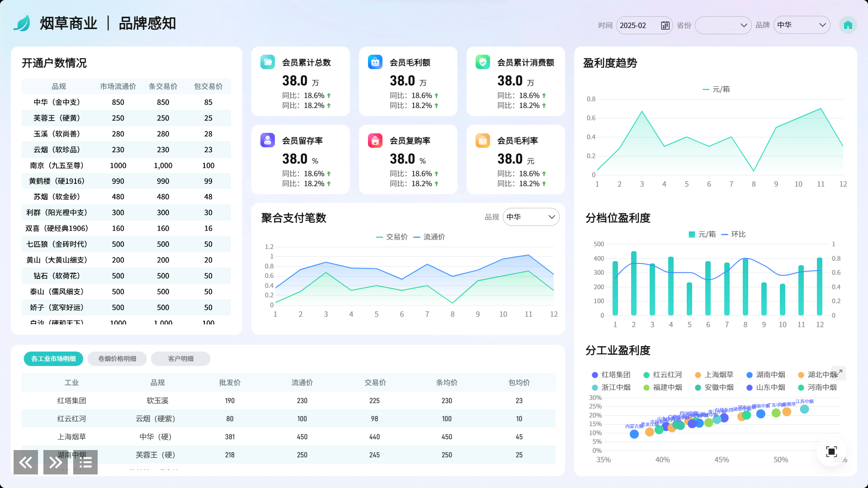The height and width of the screenshot is (488, 868).
Task: Click the 会员留存率 user icon
Action: [268, 140]
